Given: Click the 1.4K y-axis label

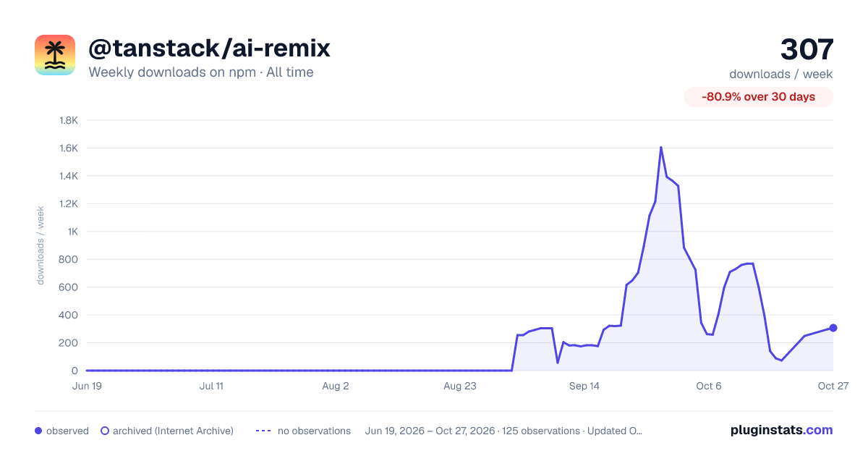Looking at the screenshot, I should pyautogui.click(x=68, y=176).
